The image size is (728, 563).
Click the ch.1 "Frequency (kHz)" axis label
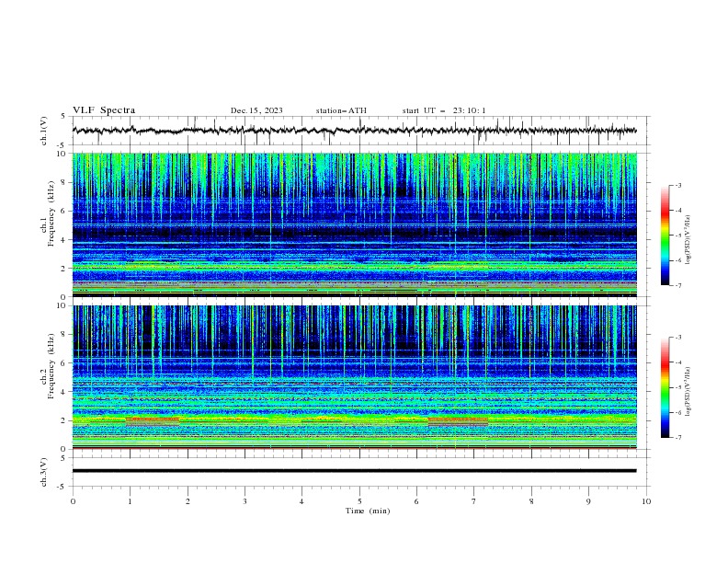(x=51, y=214)
